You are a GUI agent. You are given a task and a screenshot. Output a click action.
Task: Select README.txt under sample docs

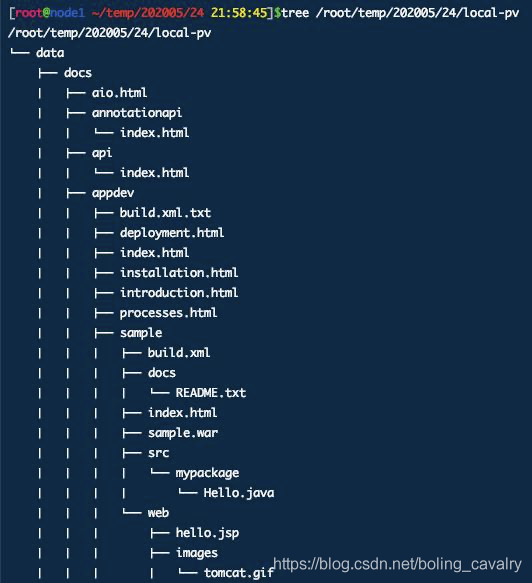click(211, 393)
